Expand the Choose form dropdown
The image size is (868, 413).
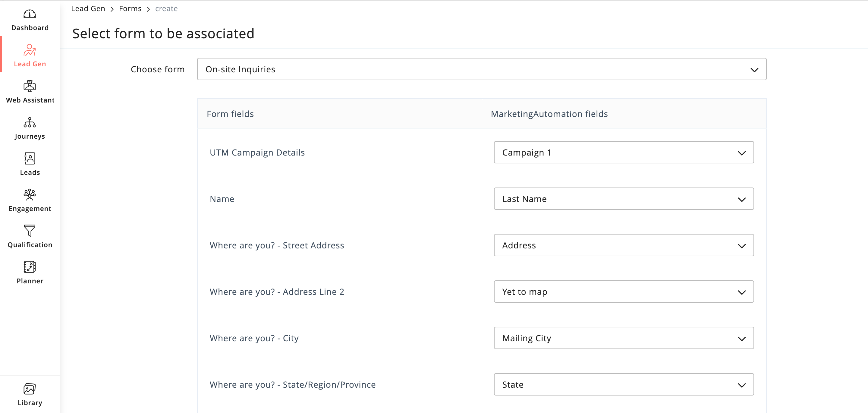(482, 69)
